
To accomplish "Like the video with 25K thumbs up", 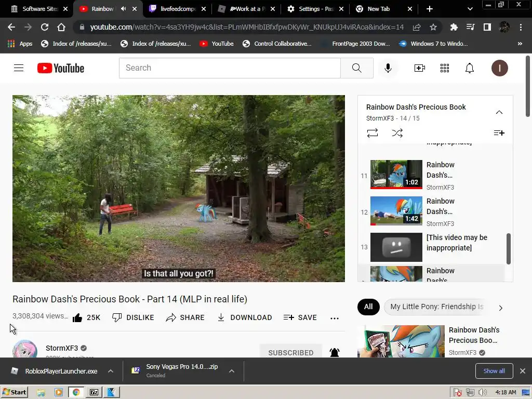I will pyautogui.click(x=87, y=317).
